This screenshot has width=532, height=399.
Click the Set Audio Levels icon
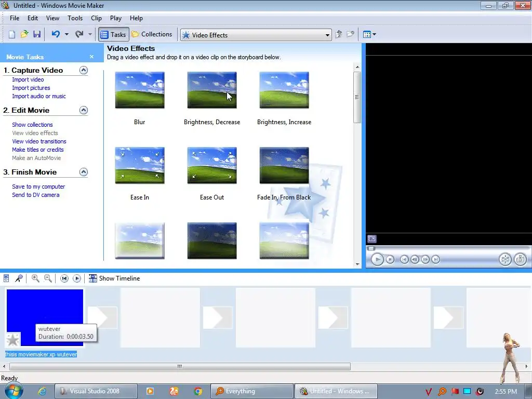click(6, 278)
